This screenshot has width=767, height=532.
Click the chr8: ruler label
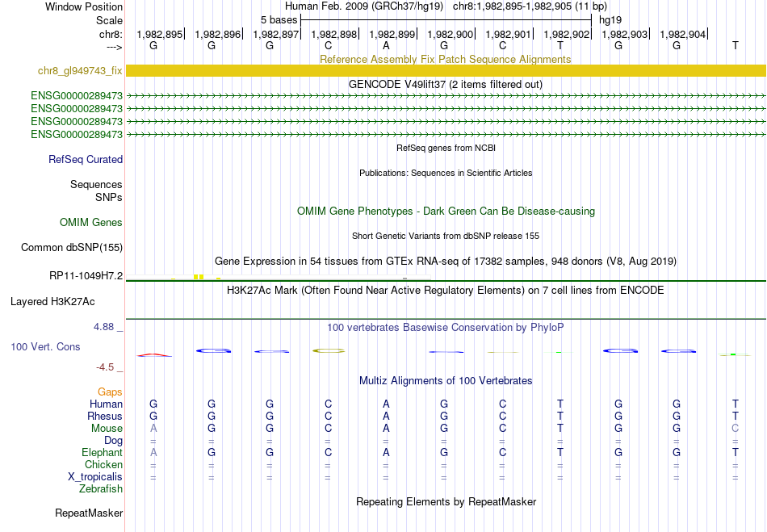[x=111, y=34]
